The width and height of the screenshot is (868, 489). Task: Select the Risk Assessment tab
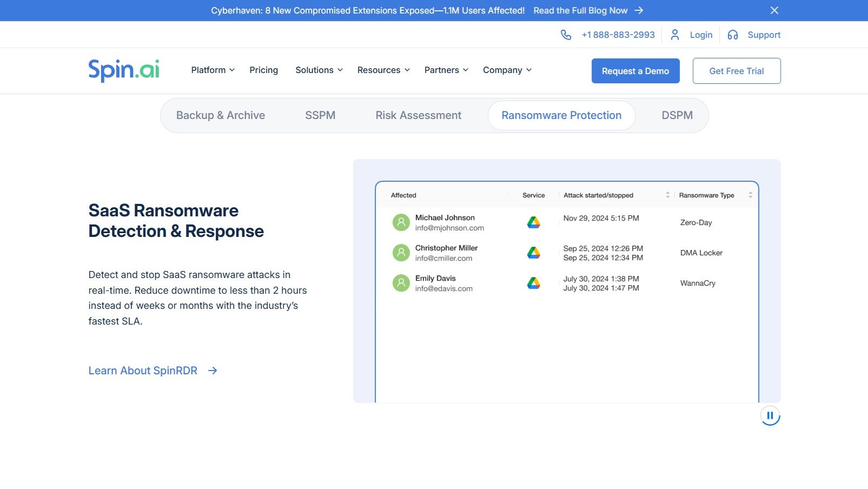click(418, 115)
